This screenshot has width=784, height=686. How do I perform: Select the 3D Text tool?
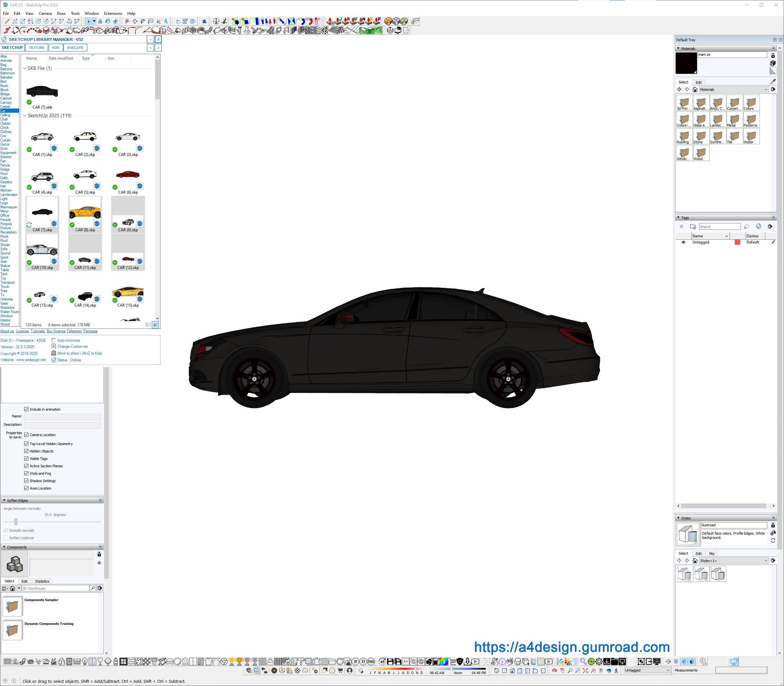click(x=166, y=22)
